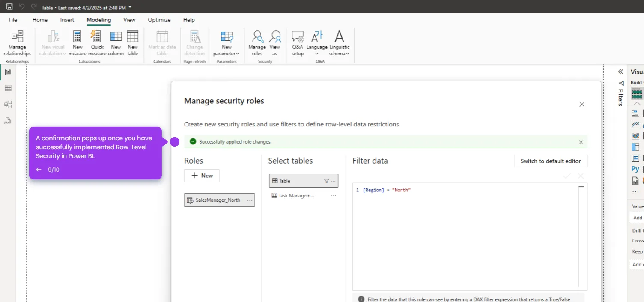Switch to Report view in left sidebar

pyautogui.click(x=8, y=72)
